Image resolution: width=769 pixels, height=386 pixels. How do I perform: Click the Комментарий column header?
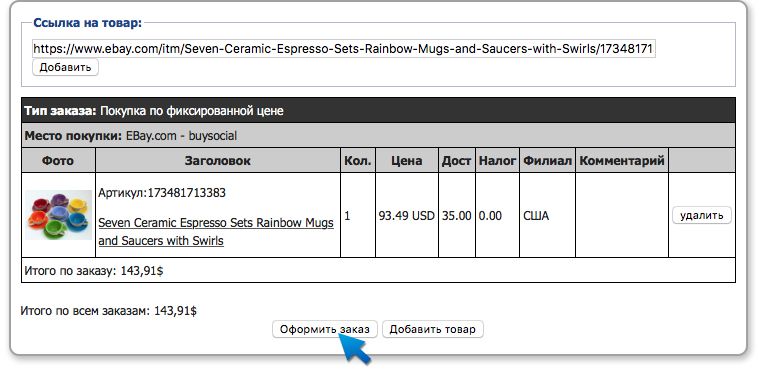[x=622, y=160]
